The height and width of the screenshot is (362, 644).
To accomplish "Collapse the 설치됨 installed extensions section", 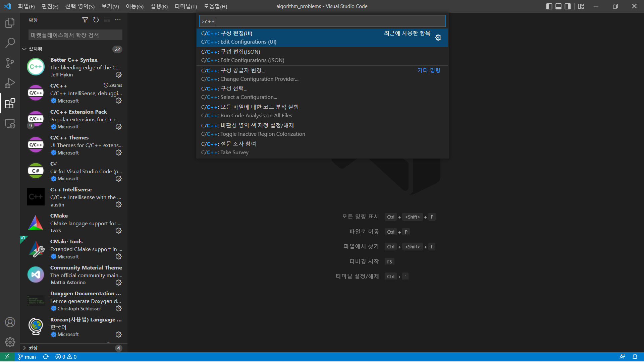I will tap(24, 49).
